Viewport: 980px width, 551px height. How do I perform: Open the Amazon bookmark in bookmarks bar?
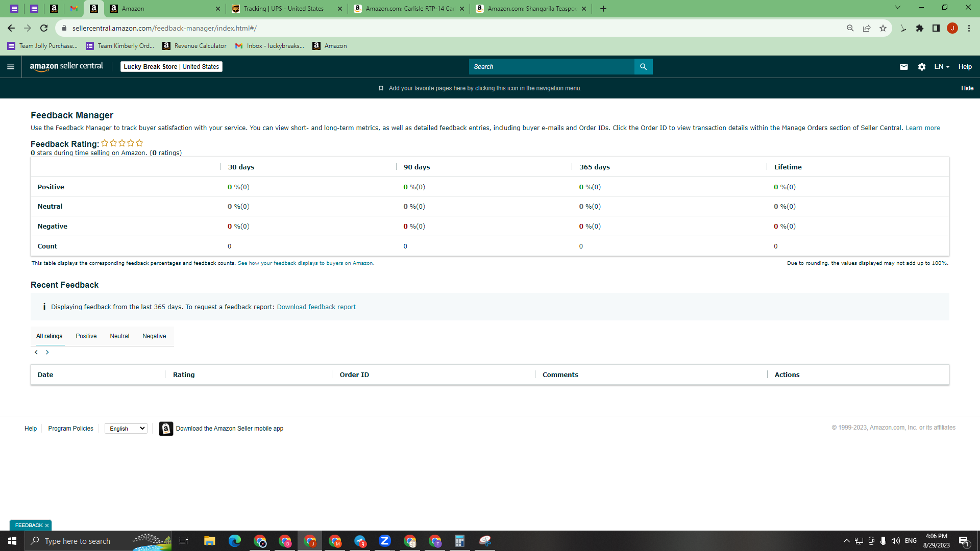pos(330,46)
